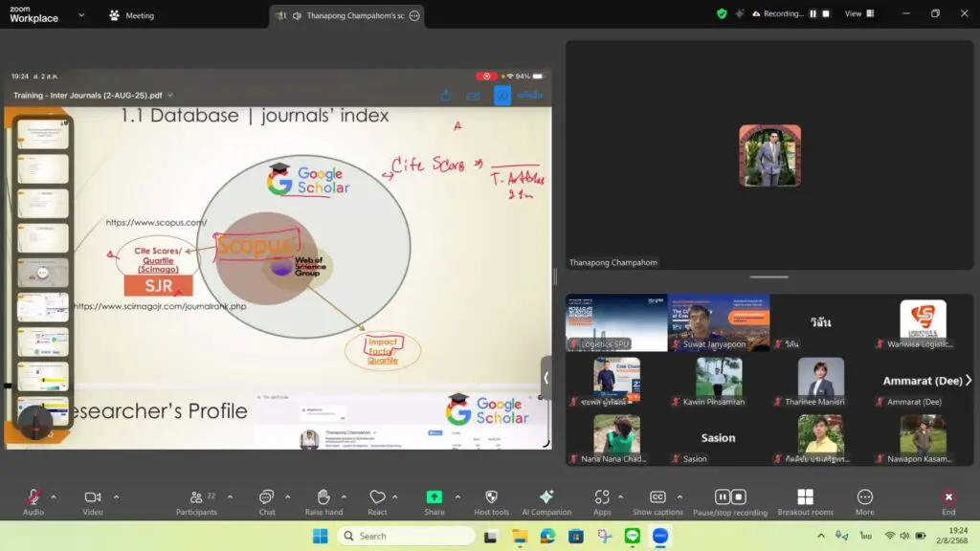Expand Show captions options arrow
The width and height of the screenshot is (980, 551).
680,496
